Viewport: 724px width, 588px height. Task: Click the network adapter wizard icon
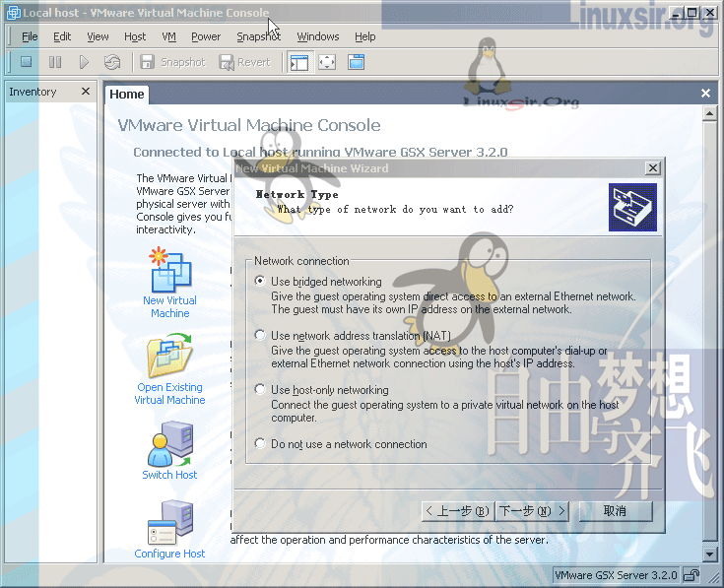pos(632,207)
